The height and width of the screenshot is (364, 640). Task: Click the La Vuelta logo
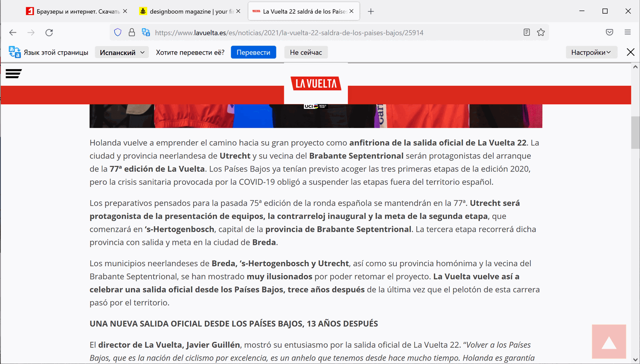coord(316,84)
